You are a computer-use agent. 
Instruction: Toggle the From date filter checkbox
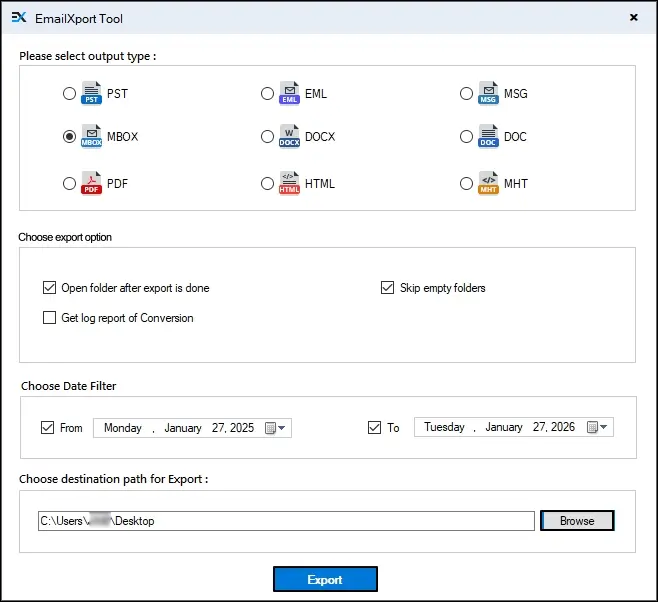(x=47, y=427)
